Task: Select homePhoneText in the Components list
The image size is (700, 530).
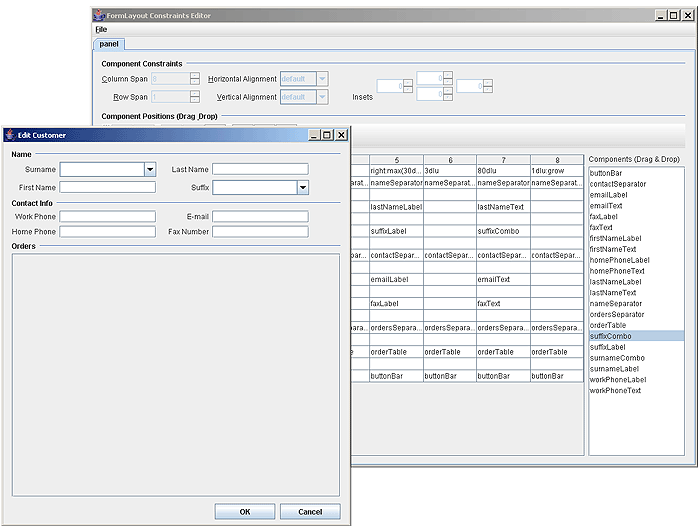Action: point(637,271)
